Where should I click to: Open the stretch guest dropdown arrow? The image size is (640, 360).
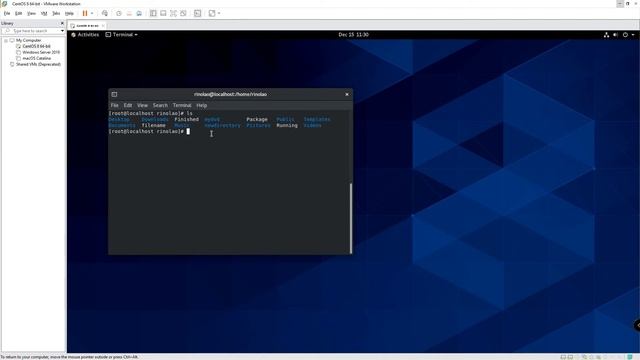(219, 13)
